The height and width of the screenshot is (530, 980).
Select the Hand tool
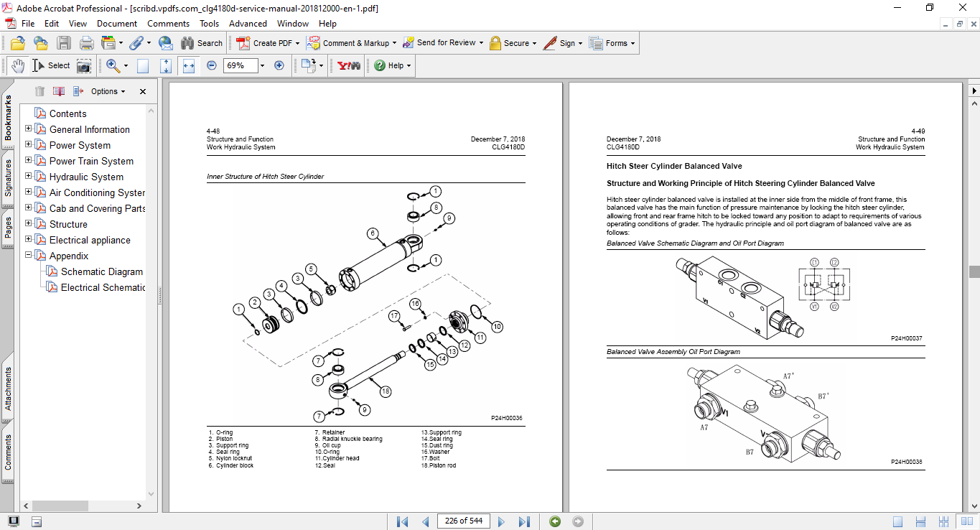(x=18, y=65)
